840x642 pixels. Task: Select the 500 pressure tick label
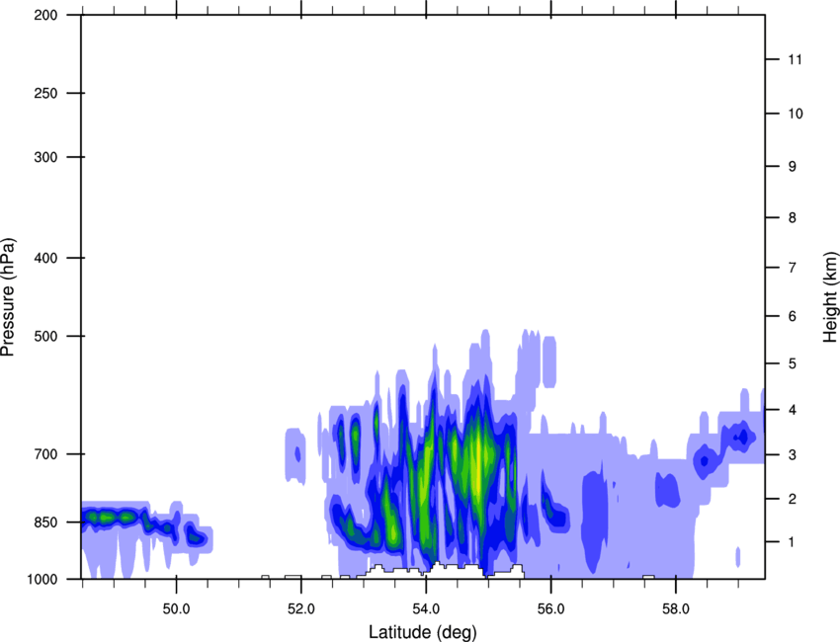45,336
